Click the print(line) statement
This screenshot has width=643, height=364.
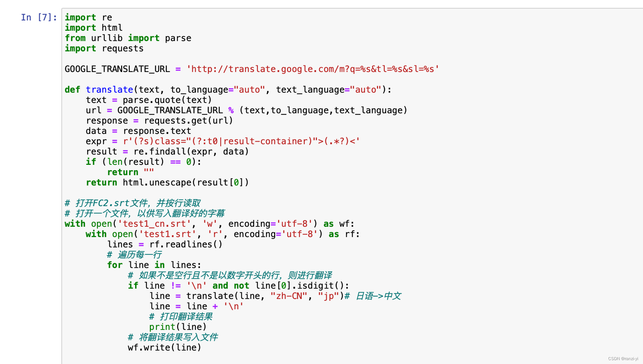click(x=178, y=327)
